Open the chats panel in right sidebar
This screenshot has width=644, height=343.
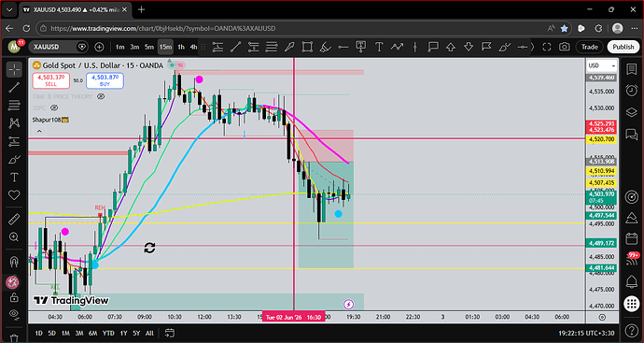click(x=631, y=134)
